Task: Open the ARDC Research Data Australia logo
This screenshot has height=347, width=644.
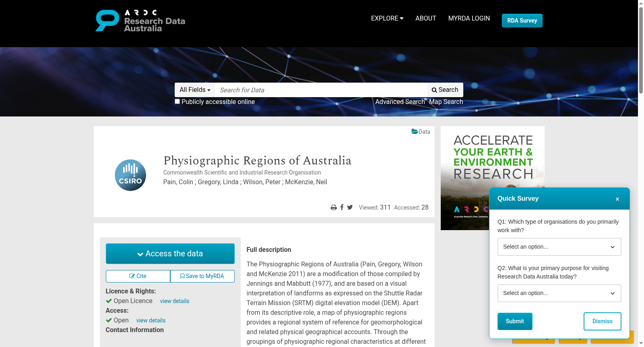Action: (x=140, y=21)
